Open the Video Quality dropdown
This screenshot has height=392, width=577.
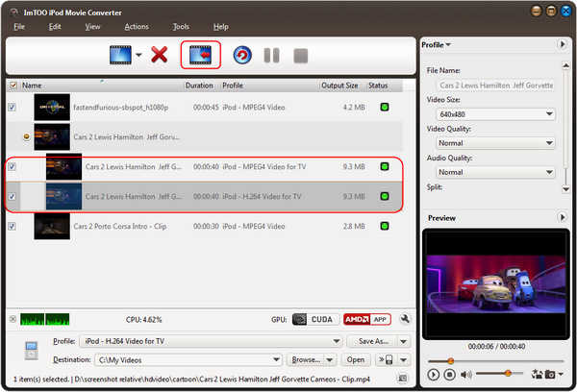click(495, 143)
